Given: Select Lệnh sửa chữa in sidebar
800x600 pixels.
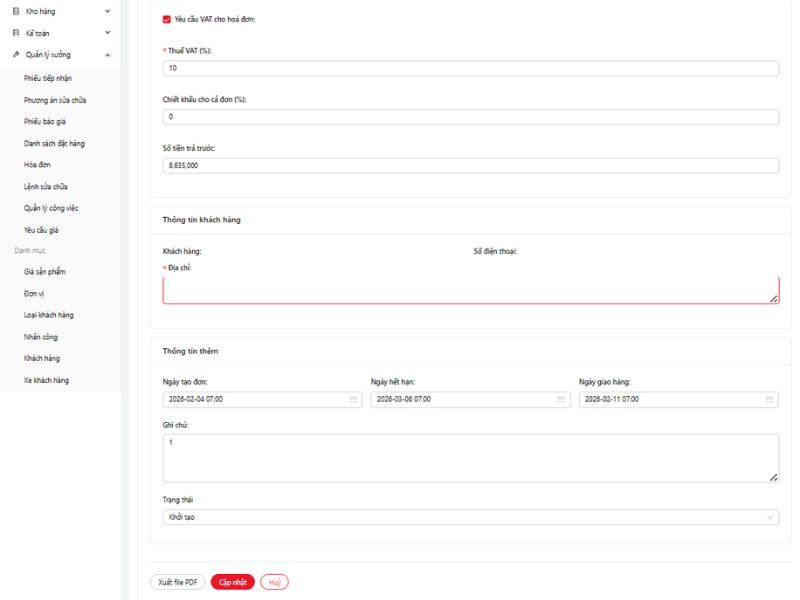Looking at the screenshot, I should coord(45,187).
